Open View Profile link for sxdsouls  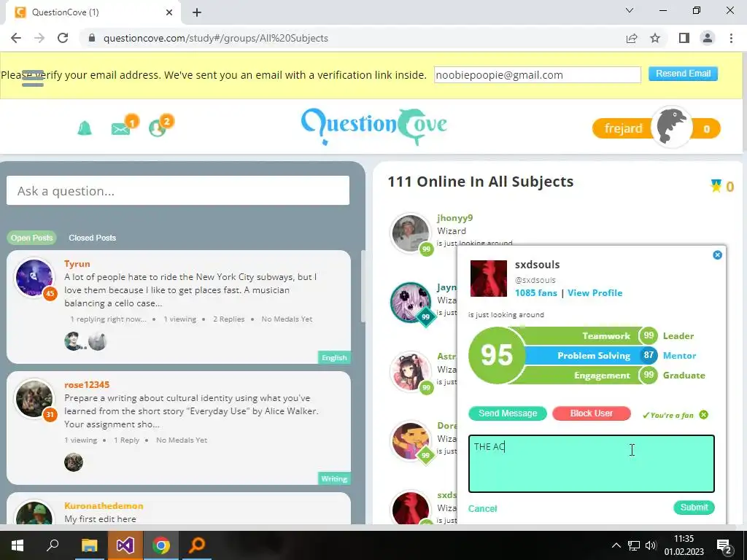tap(595, 293)
